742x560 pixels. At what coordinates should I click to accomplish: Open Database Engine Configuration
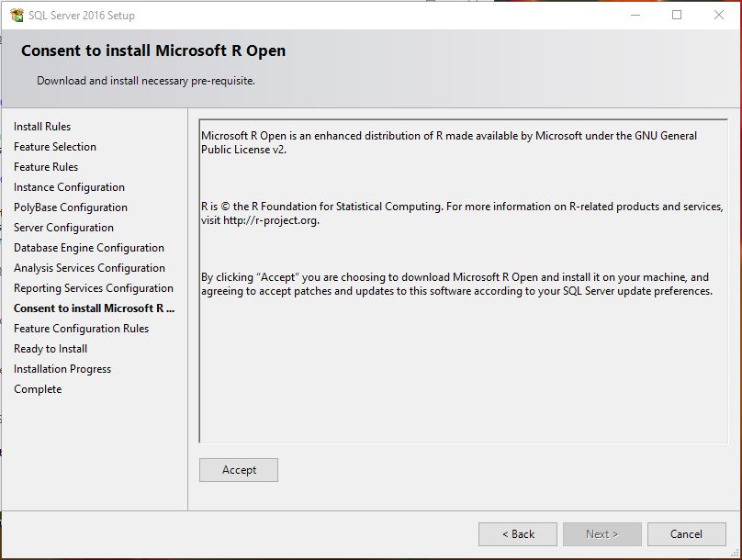click(x=88, y=247)
